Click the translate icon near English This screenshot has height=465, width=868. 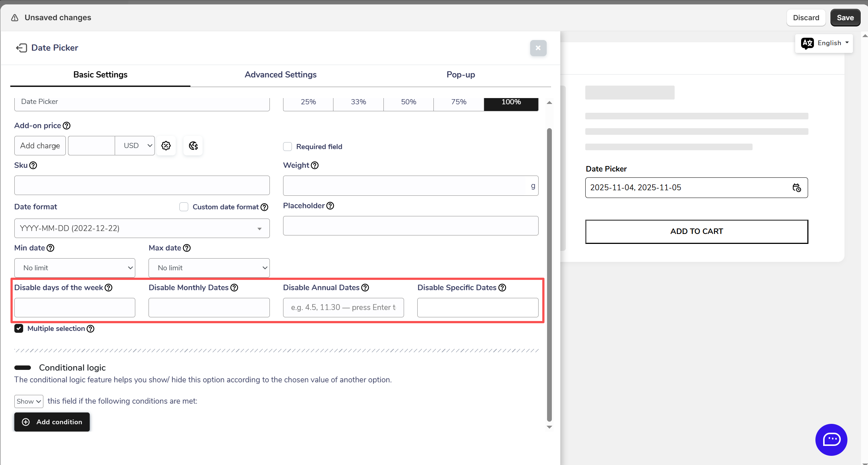click(807, 43)
